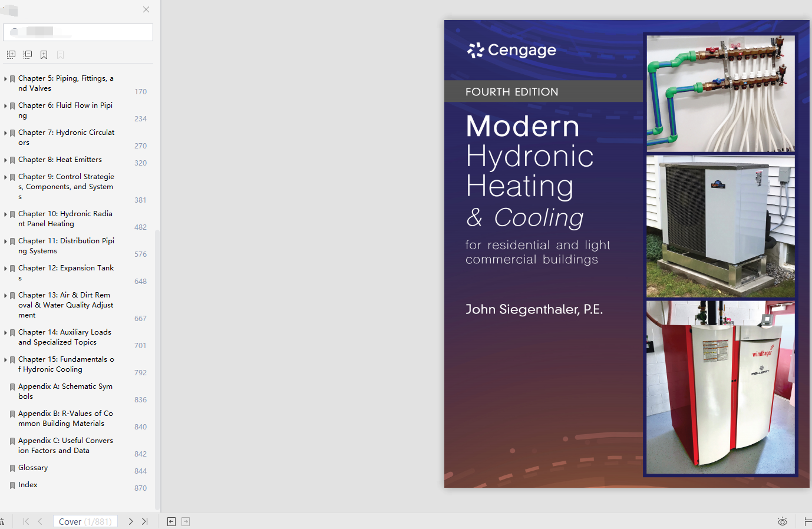Click the red Windhager boiler photo on cover

[x=721, y=387]
